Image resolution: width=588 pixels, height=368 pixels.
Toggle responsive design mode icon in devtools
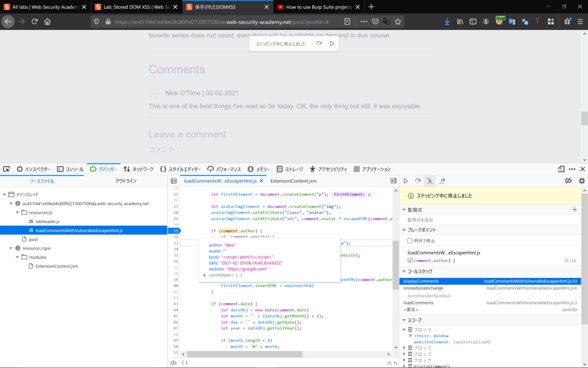pos(561,169)
